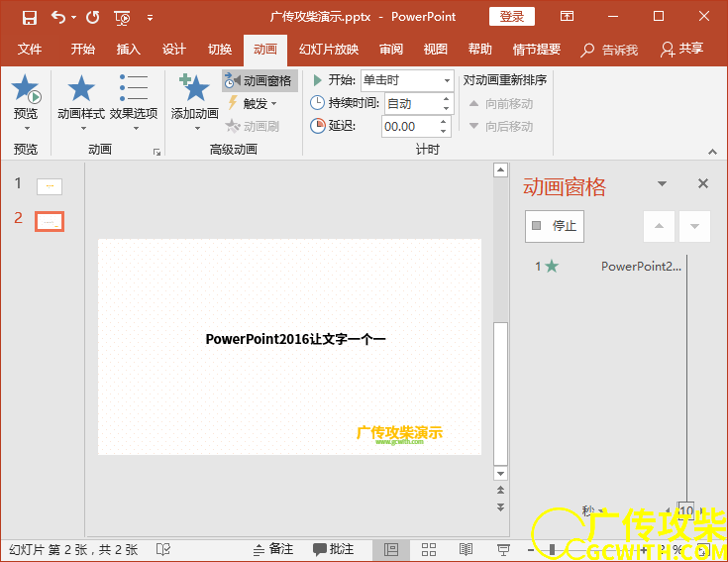This screenshot has width=728, height=562.
Task: Start slideshow from beginning in quick access
Action: click(x=122, y=18)
